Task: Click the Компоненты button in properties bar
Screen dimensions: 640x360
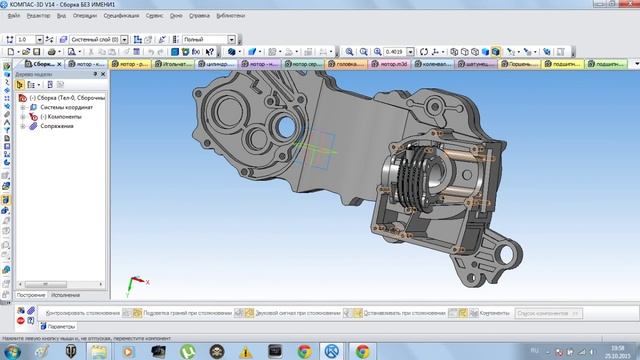Action: (473, 313)
